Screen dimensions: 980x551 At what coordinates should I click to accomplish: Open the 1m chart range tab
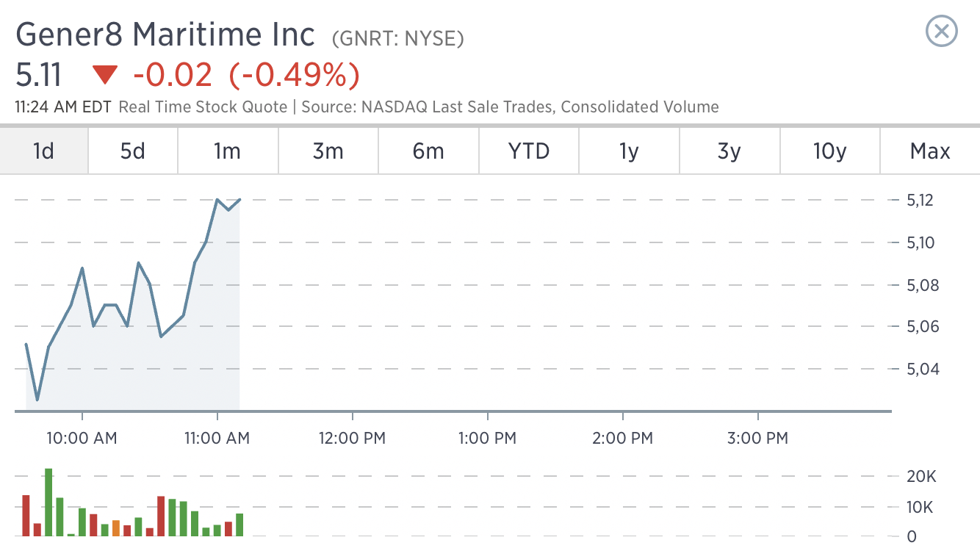click(x=228, y=151)
